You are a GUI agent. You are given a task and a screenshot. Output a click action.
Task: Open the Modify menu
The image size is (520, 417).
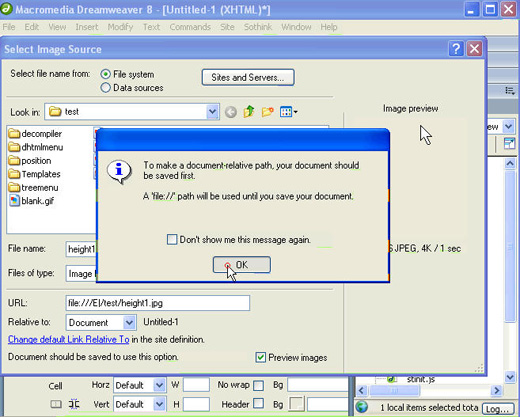pyautogui.click(x=120, y=27)
